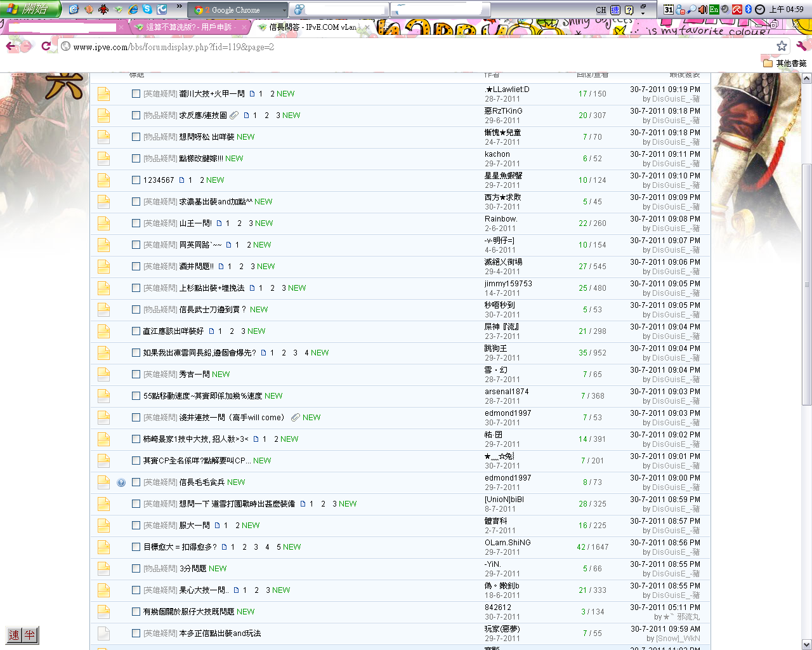Click the volume icon in system tray
The height and width of the screenshot is (650, 812).
pyautogui.click(x=702, y=10)
